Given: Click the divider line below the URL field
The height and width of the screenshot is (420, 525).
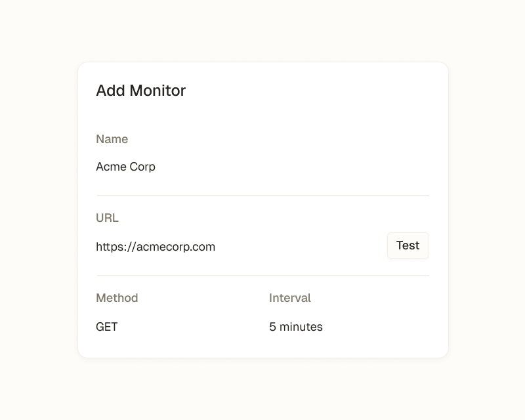Looking at the screenshot, I should tap(262, 276).
